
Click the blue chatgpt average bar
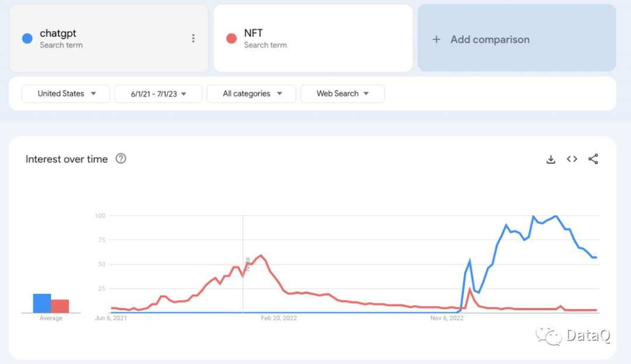tap(42, 303)
